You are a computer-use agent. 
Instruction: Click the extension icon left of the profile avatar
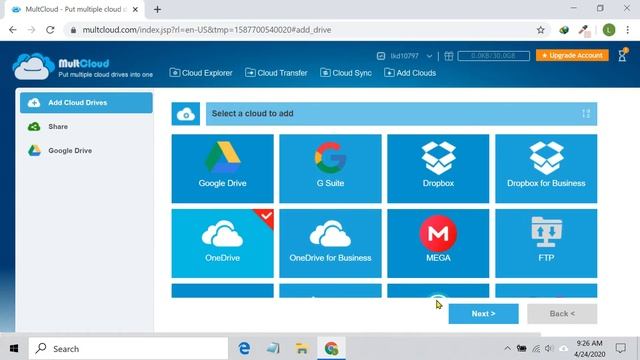pyautogui.click(x=584, y=31)
